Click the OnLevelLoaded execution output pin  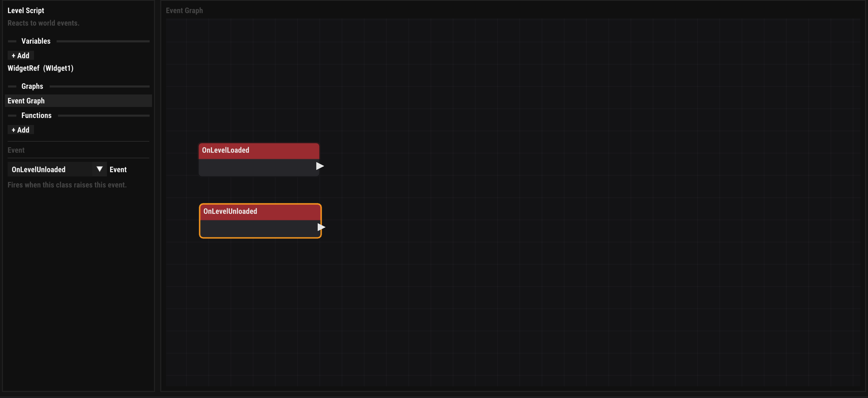[x=320, y=166]
